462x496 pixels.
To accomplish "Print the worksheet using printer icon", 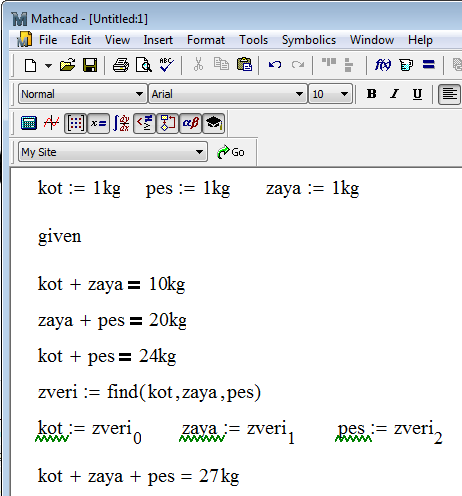I will (x=121, y=65).
